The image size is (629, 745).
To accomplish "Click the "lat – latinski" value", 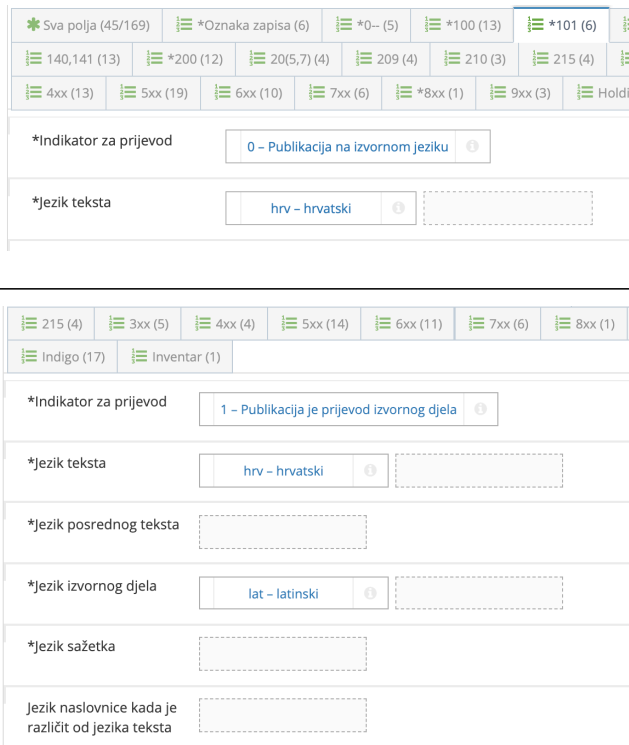I will tap(283, 593).
